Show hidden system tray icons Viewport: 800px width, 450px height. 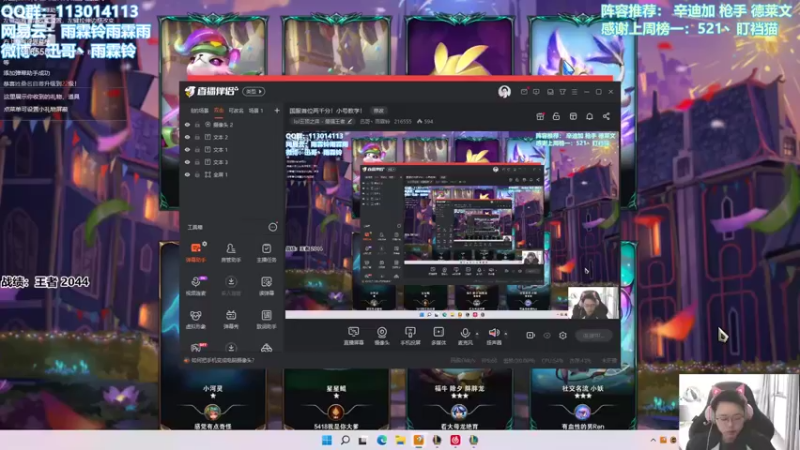653,440
